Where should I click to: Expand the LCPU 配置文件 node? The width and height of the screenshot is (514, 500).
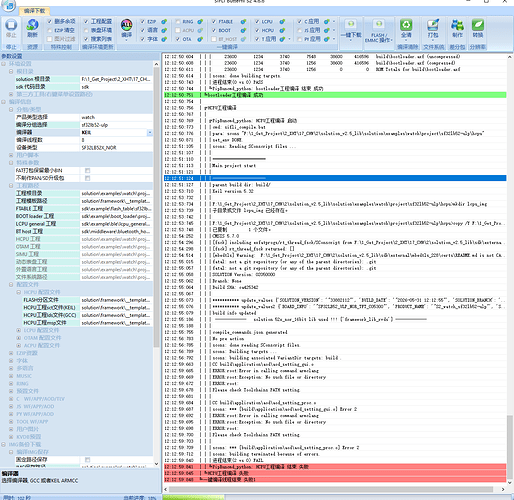[18, 330]
